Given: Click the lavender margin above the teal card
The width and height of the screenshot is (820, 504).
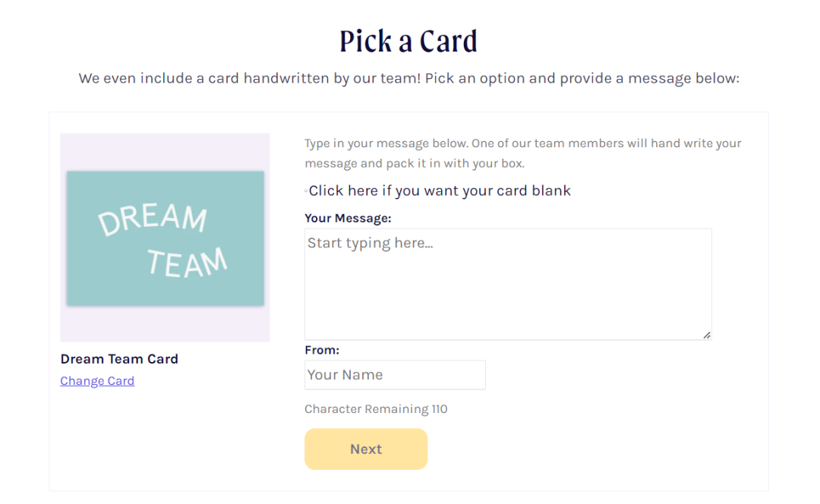Looking at the screenshot, I should [x=165, y=151].
